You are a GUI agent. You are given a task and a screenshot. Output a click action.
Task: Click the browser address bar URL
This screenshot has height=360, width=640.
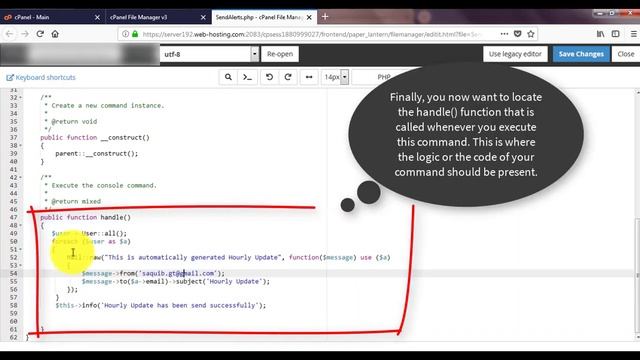pyautogui.click(x=312, y=34)
